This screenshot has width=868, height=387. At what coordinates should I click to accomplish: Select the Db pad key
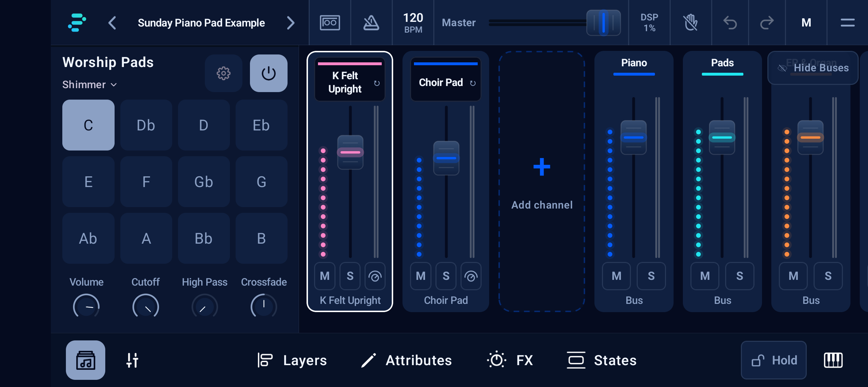[146, 125]
